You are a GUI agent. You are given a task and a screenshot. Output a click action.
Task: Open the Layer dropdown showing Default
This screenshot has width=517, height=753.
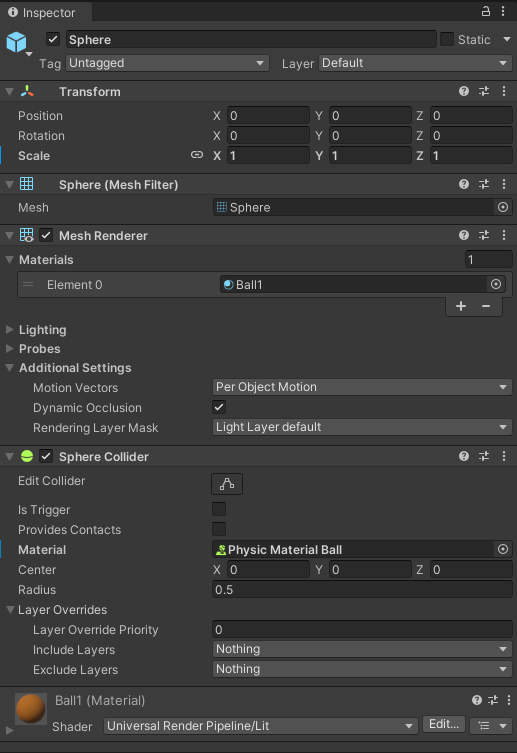pyautogui.click(x=415, y=63)
